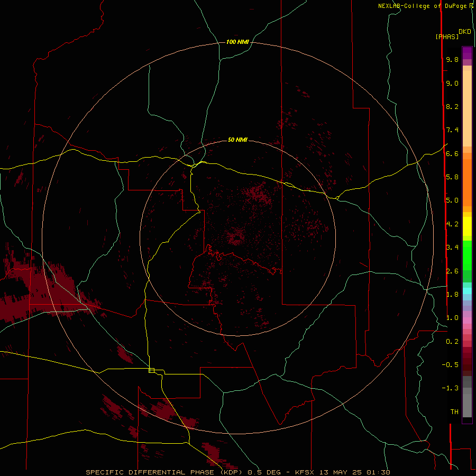Click the 9.8 legend value

[452, 60]
